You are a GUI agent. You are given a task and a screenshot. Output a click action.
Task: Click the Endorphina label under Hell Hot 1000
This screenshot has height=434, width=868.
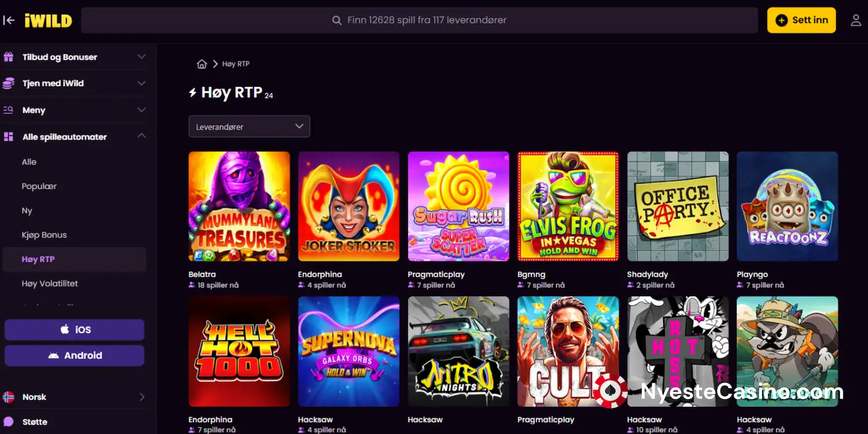coord(211,420)
